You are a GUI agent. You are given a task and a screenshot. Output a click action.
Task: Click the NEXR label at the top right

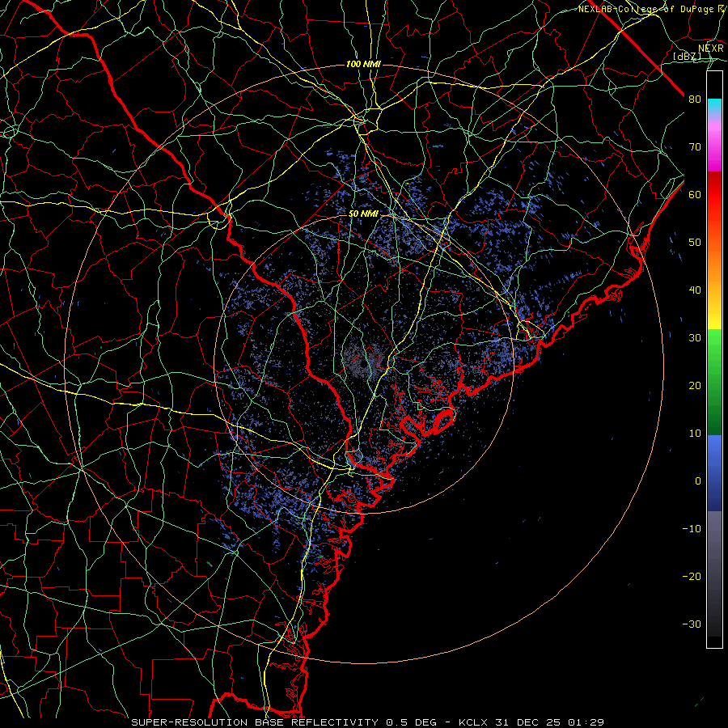[711, 48]
